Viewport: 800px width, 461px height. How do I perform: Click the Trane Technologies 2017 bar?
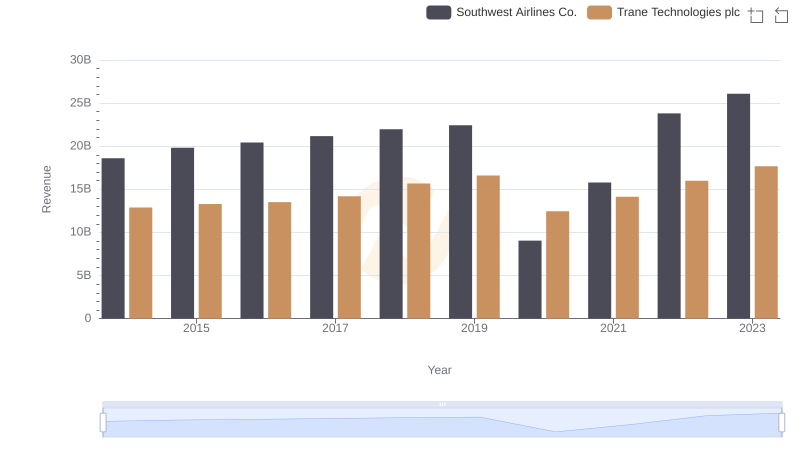pyautogui.click(x=349, y=257)
